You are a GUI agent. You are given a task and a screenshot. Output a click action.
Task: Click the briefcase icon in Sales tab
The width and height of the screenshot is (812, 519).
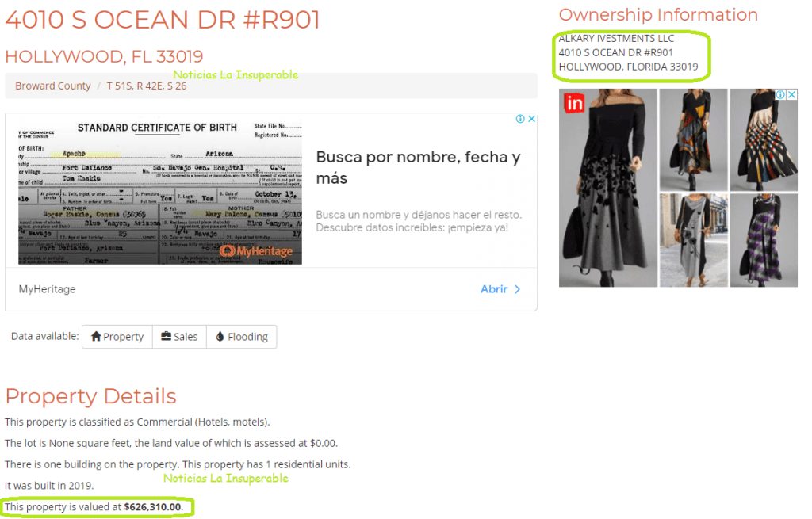point(166,336)
